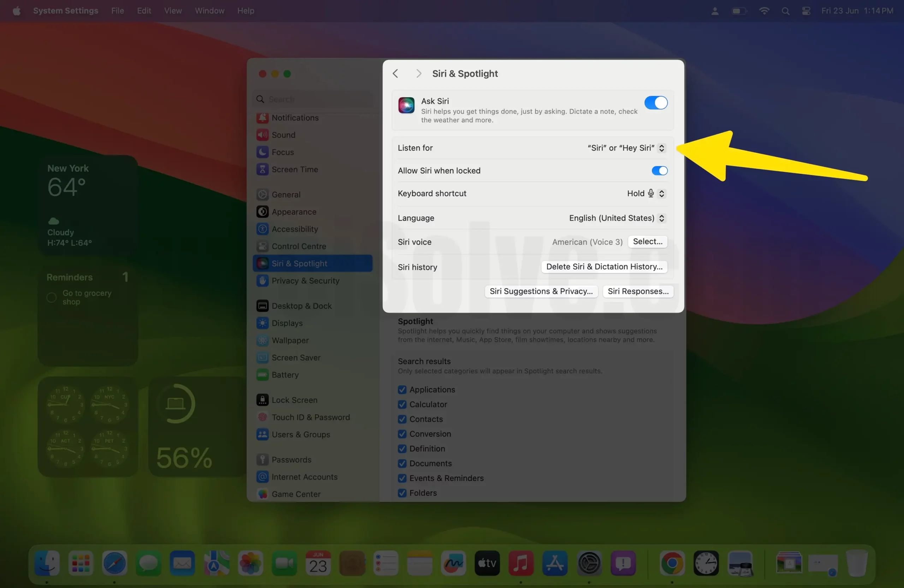Viewport: 904px width, 588px height.
Task: Uncheck the Folders checkbox
Action: click(402, 493)
